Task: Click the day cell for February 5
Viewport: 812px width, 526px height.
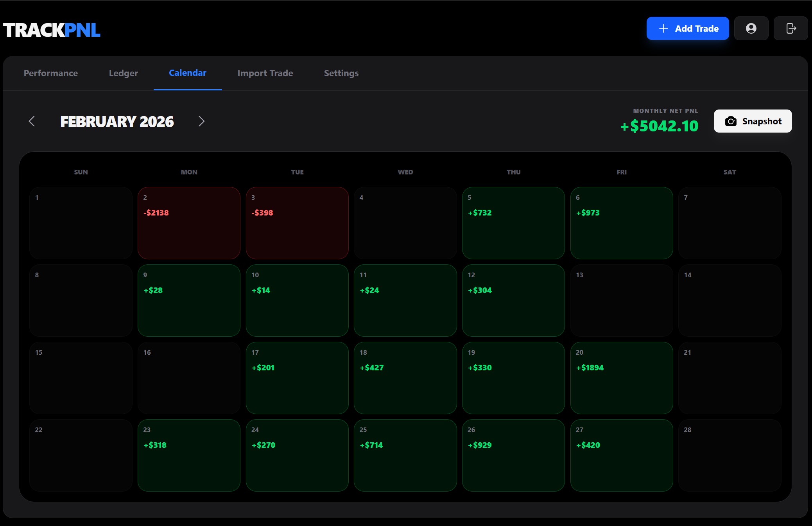Action: tap(513, 223)
